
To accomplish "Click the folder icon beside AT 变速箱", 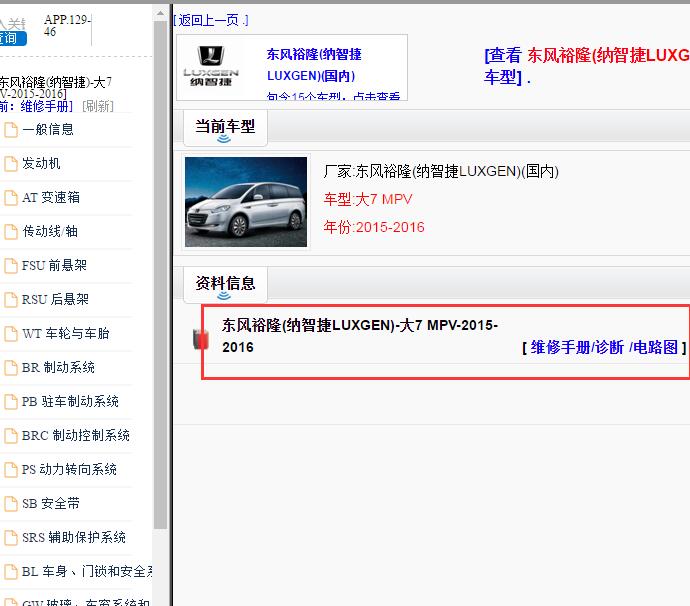I will [x=11, y=198].
